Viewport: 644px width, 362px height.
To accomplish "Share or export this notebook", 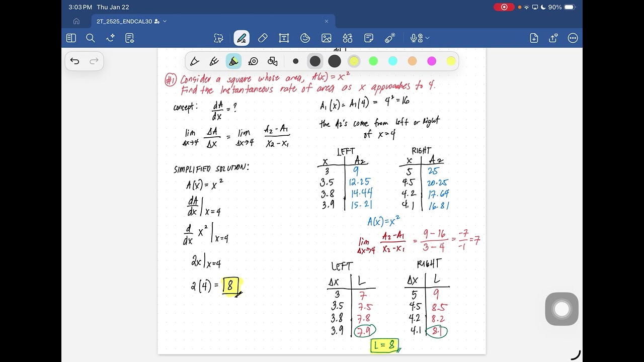I will [x=553, y=38].
